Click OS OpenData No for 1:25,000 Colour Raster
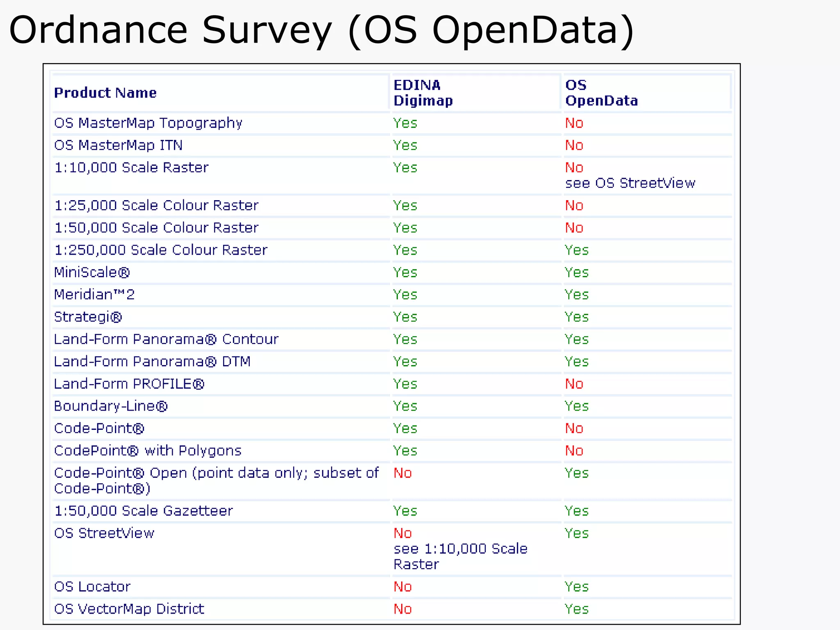 tap(574, 205)
